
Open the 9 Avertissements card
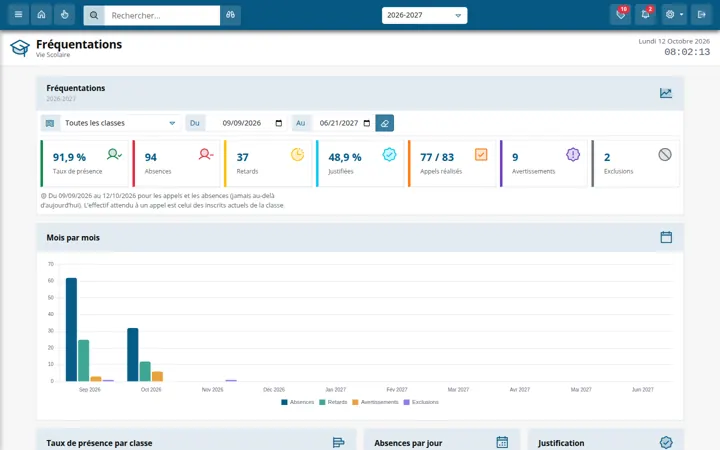(x=544, y=163)
